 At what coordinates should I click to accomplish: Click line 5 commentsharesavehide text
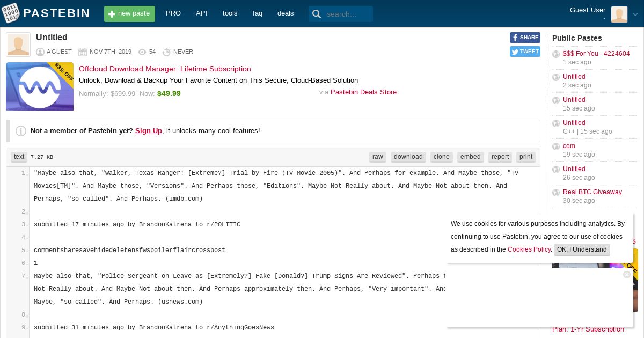pyautogui.click(x=129, y=251)
